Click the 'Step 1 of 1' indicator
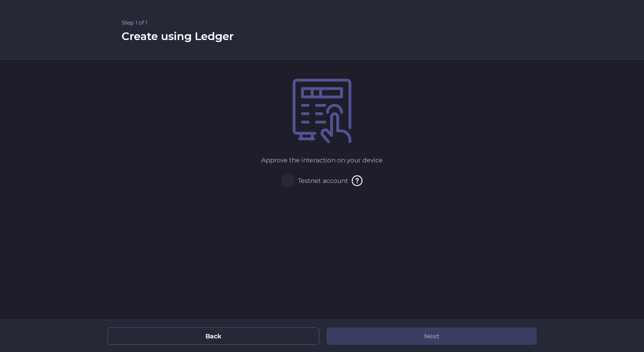This screenshot has width=644, height=352. pos(134,23)
